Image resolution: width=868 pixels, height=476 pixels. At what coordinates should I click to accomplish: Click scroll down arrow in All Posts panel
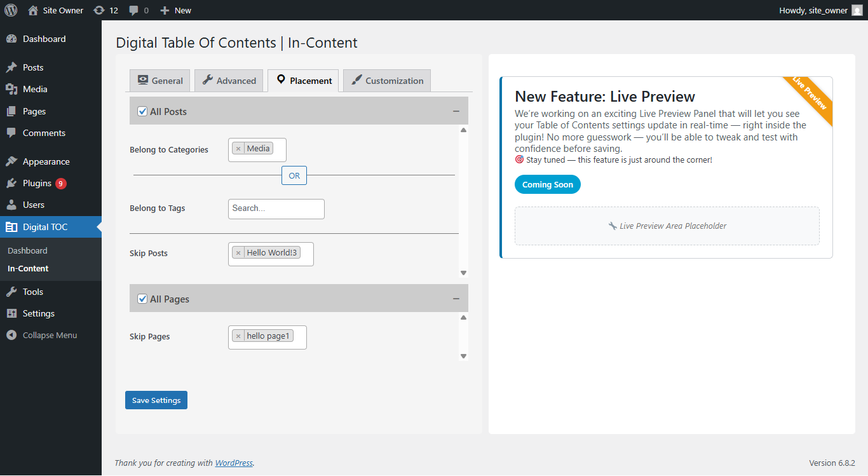click(463, 273)
